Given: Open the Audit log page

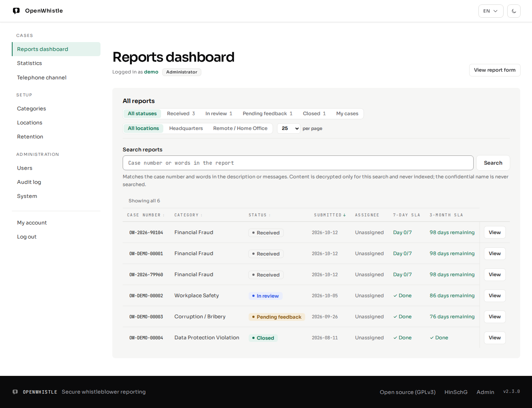Looking at the screenshot, I should point(56,182).
